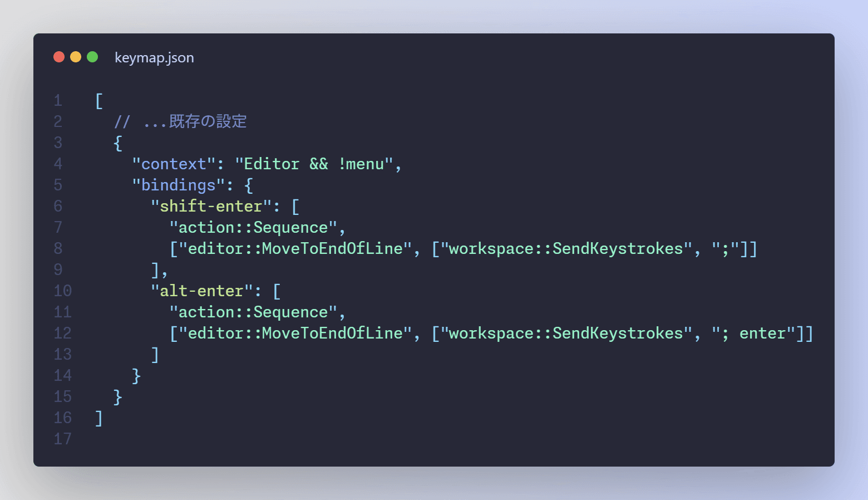Click the "alt-enter" binding key
Image resolution: width=868 pixels, height=500 pixels.
click(201, 291)
